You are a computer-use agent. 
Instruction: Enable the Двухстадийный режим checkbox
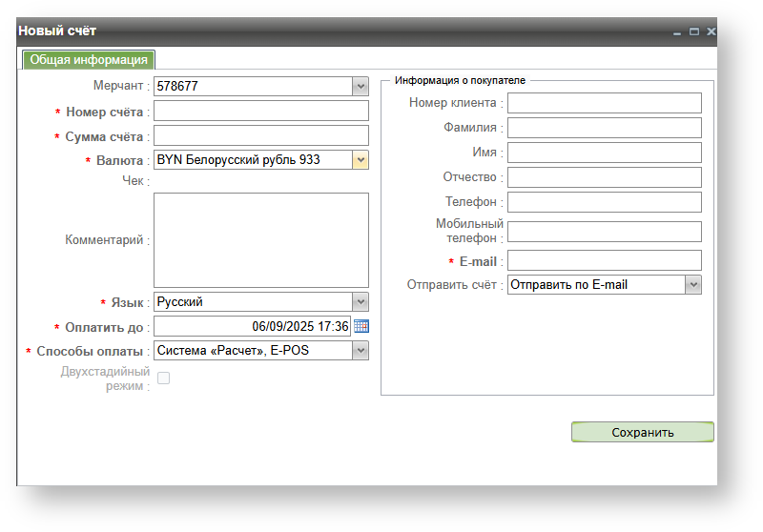point(163,379)
